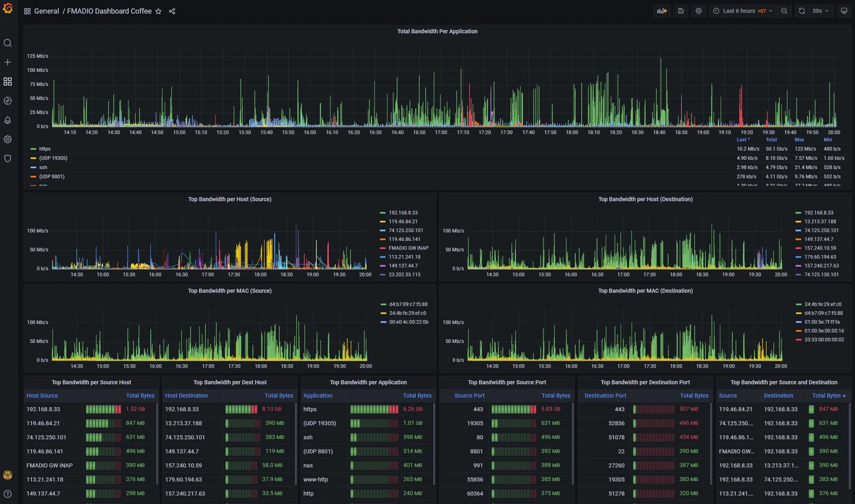The image size is (855, 504).
Task: Open dashboard settings via the gear icon
Action: 698,11
